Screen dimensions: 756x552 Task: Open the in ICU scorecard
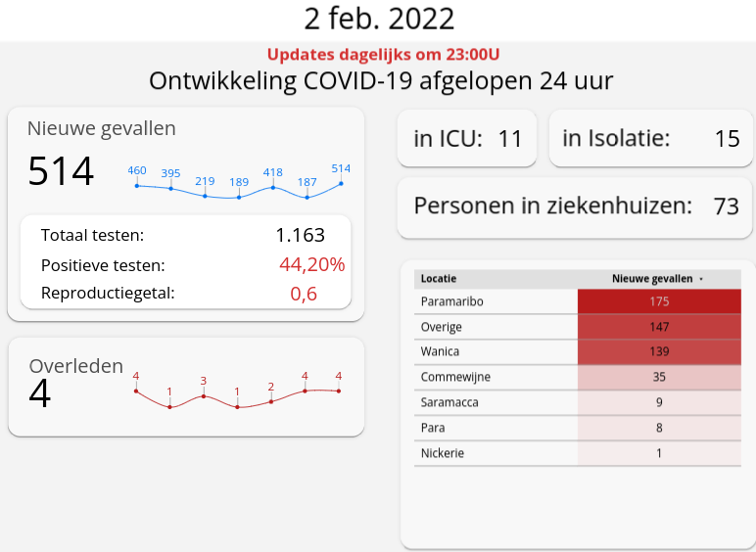tap(467, 138)
